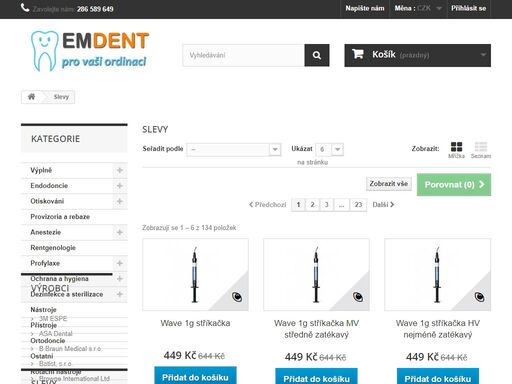The image size is (512, 384).
Task: Switch to list view (Seznam) icon
Action: pyautogui.click(x=481, y=147)
